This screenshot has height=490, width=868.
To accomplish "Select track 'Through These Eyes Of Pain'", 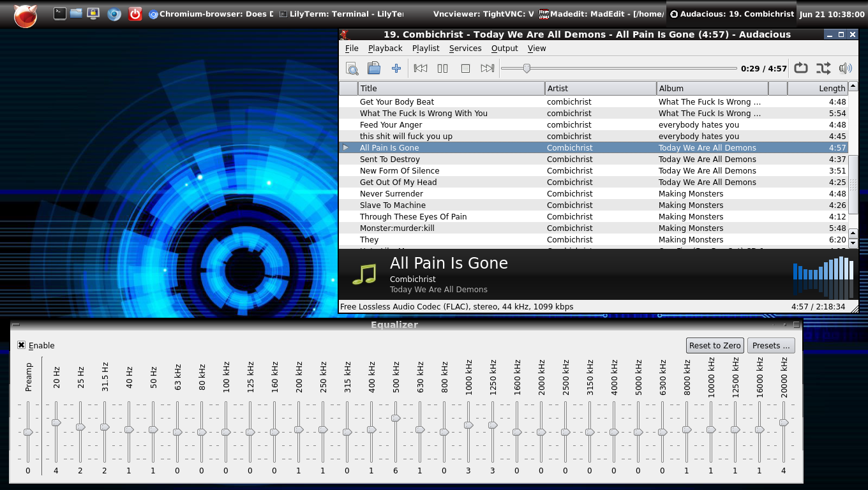I will (x=593, y=217).
